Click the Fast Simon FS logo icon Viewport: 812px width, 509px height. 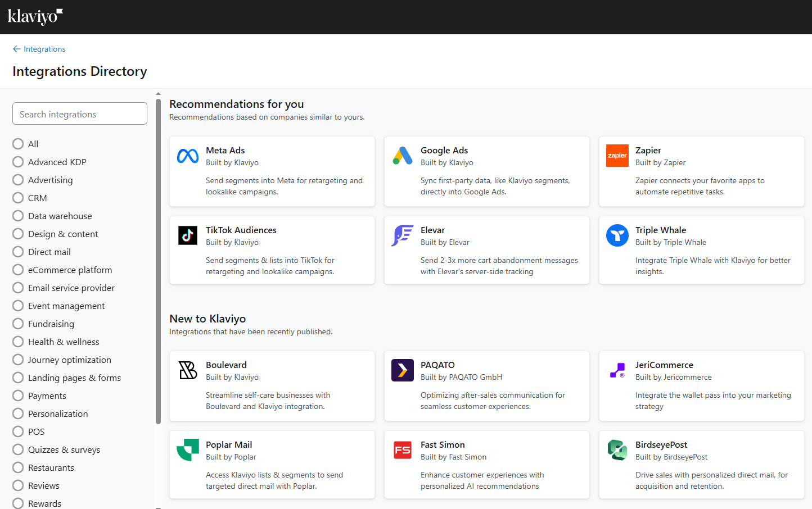pos(403,450)
